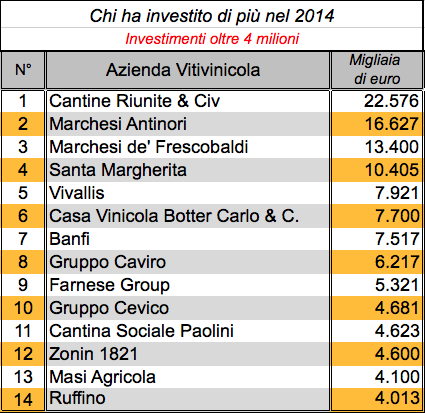
Task: Select the Farnese Group cell
Action: (188, 285)
